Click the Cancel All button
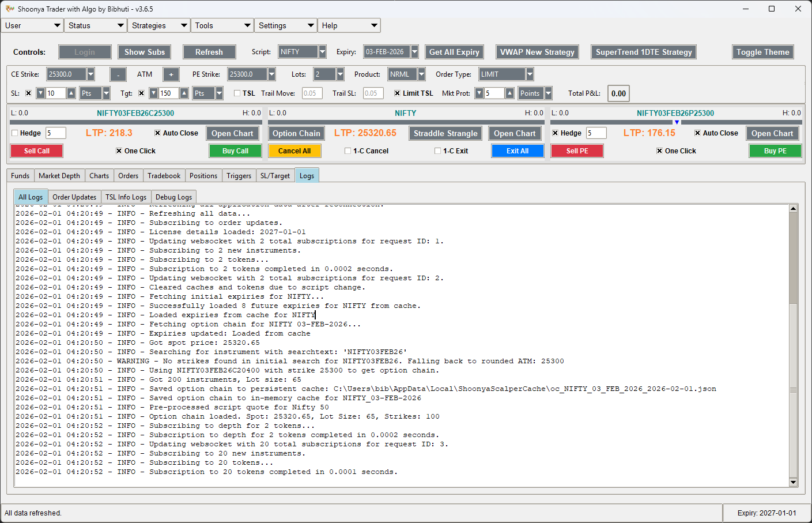The image size is (812, 523). point(294,150)
